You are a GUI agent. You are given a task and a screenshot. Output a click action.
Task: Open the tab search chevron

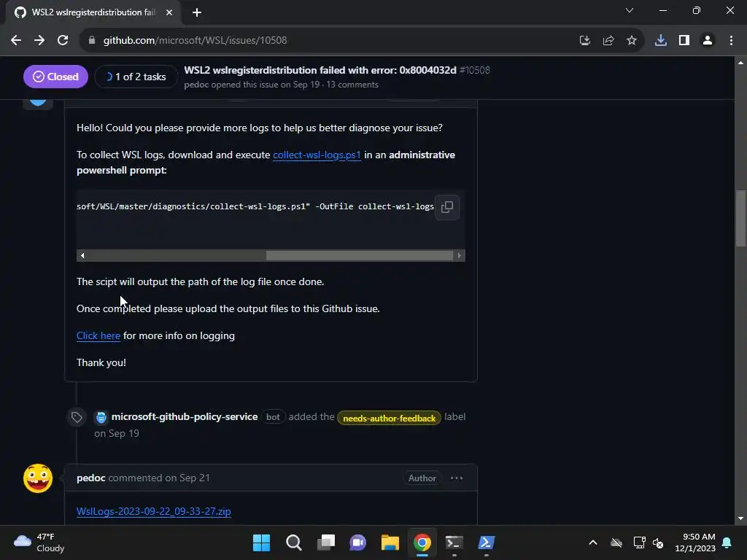[x=630, y=10]
